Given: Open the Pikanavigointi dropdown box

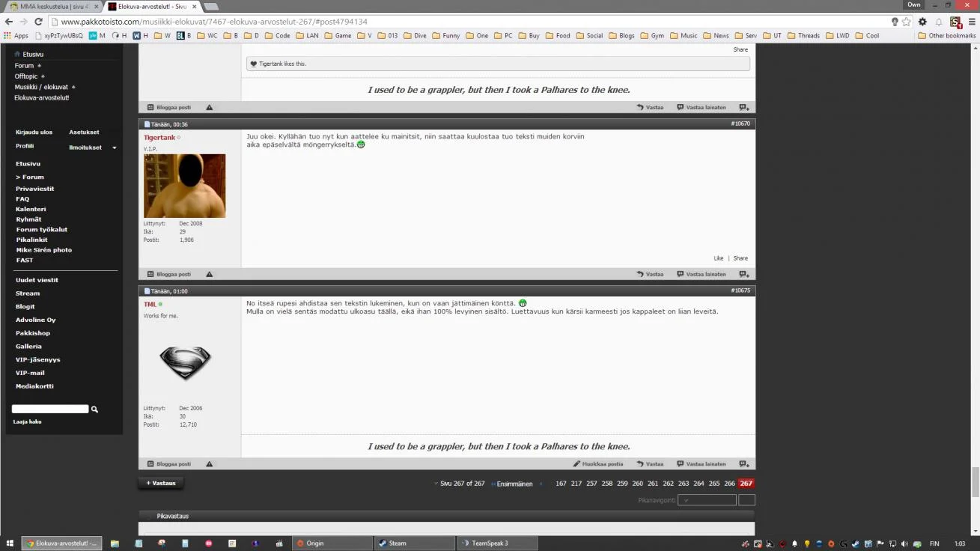Looking at the screenshot, I should click(x=707, y=500).
